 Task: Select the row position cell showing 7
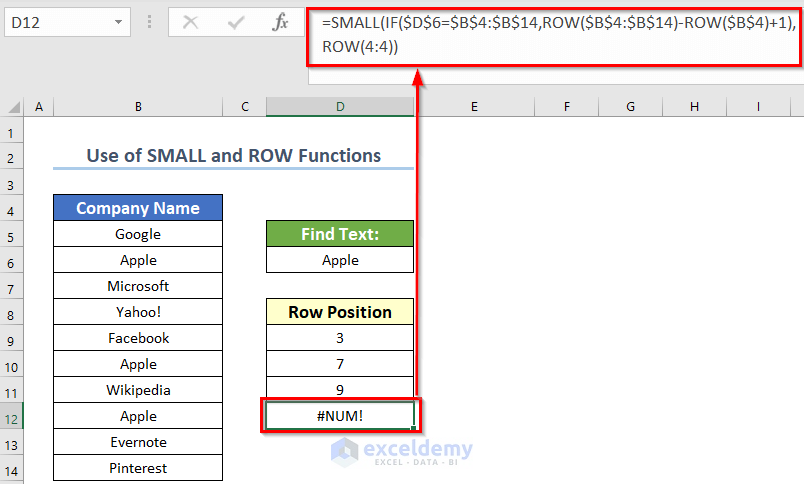click(x=340, y=365)
